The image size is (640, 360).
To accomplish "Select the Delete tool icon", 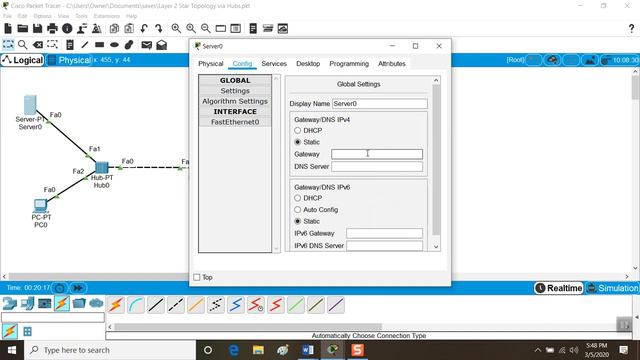I will tap(38, 44).
